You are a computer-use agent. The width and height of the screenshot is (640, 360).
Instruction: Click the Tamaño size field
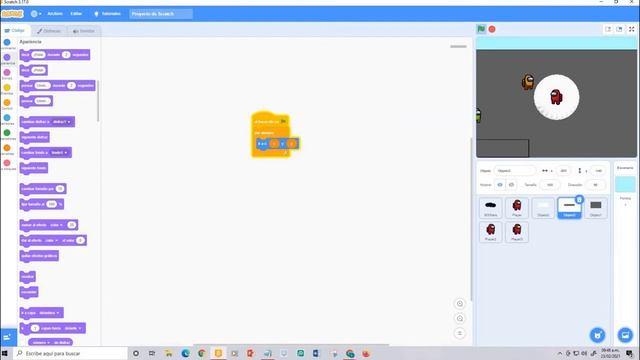(x=549, y=185)
